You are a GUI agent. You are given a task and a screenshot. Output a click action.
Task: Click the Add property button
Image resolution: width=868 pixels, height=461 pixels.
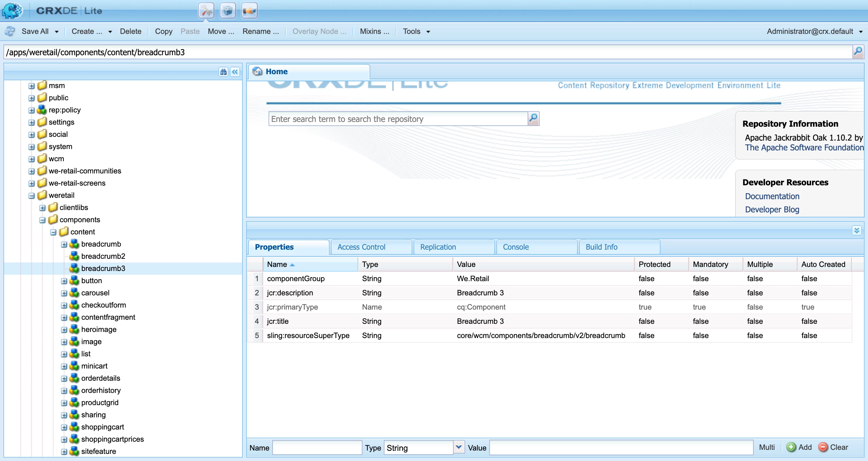point(799,447)
